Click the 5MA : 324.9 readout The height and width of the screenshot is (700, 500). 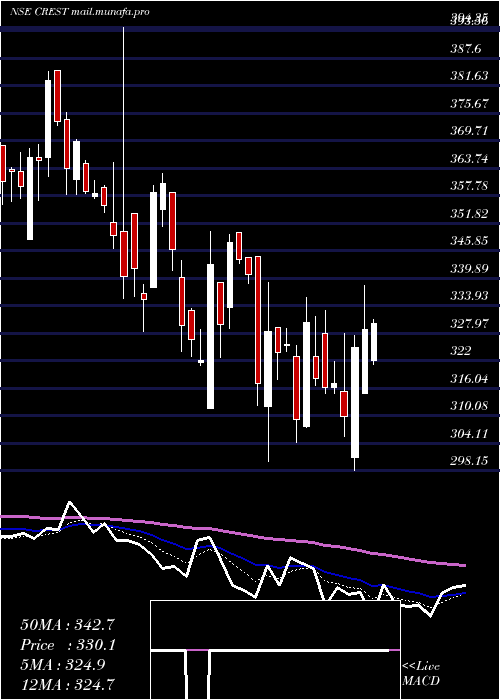[63, 665]
